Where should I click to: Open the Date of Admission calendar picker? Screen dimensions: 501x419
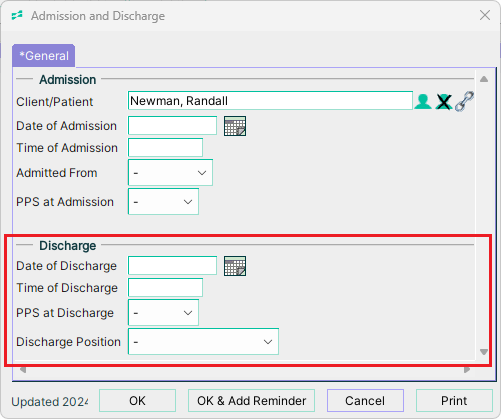[235, 126]
